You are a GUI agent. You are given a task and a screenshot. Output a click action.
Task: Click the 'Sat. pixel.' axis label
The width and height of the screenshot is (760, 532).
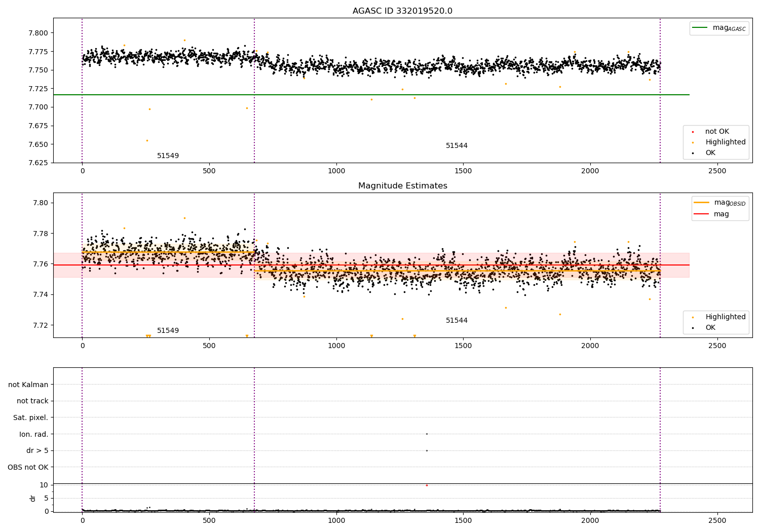pos(30,418)
